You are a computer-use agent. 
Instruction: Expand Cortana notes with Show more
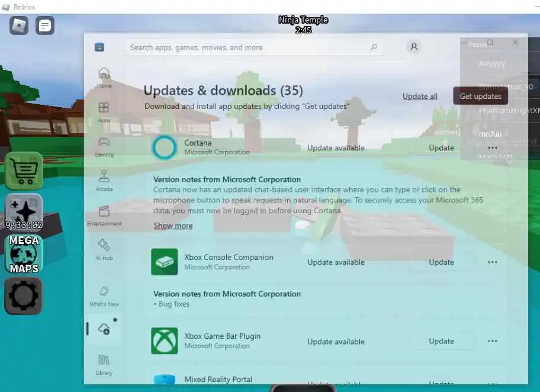click(x=173, y=226)
